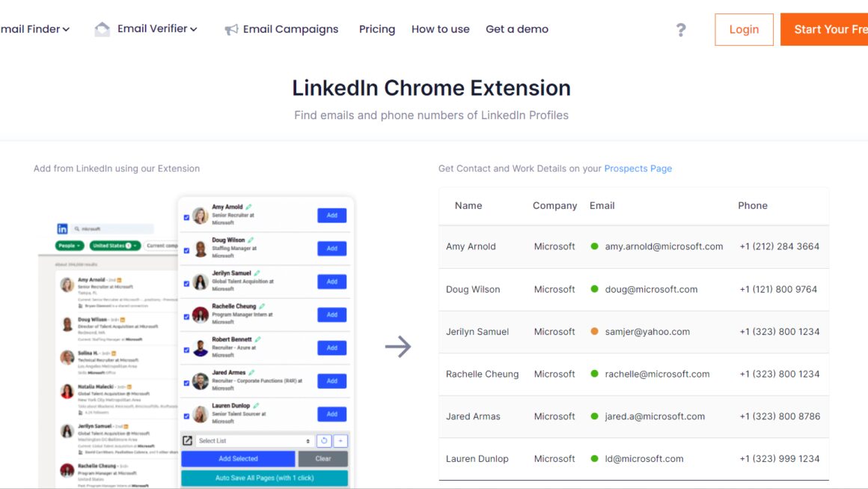
Task: Click Add for Rachelle Cheung
Action: coord(331,315)
